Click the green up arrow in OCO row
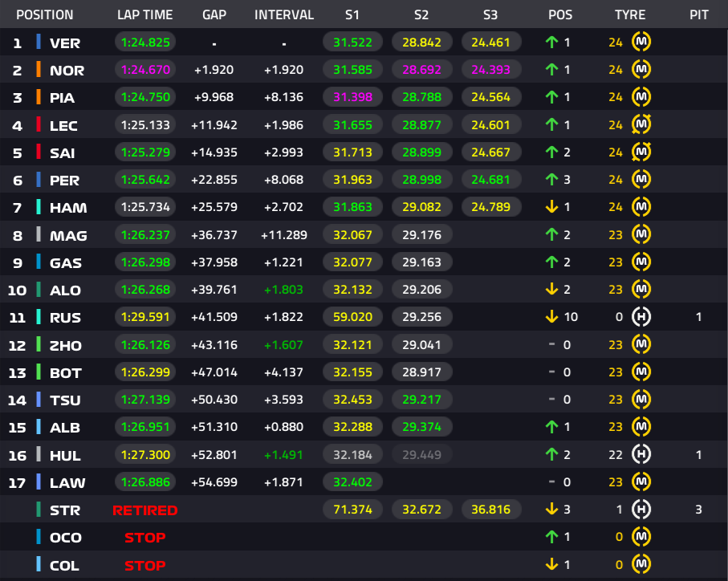 [551, 537]
